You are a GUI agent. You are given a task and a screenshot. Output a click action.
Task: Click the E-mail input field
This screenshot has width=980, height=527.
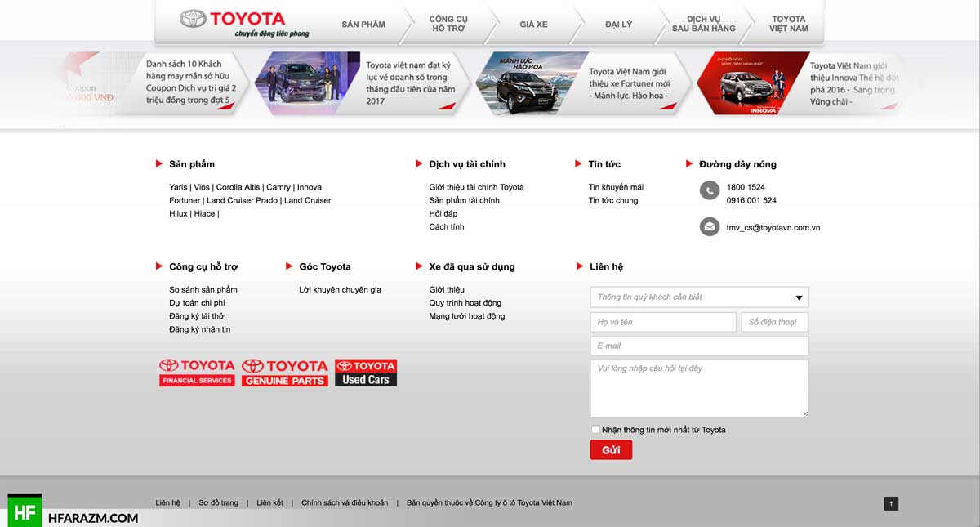(699, 346)
